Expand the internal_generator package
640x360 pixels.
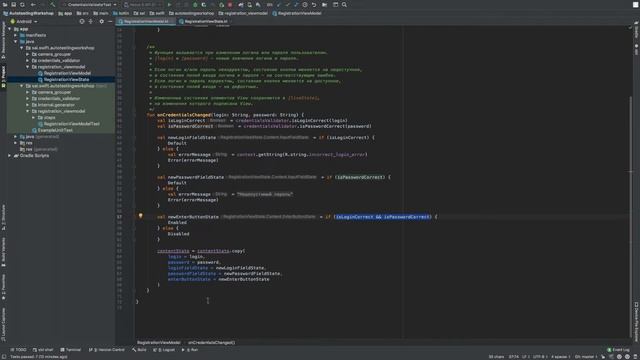28,105
